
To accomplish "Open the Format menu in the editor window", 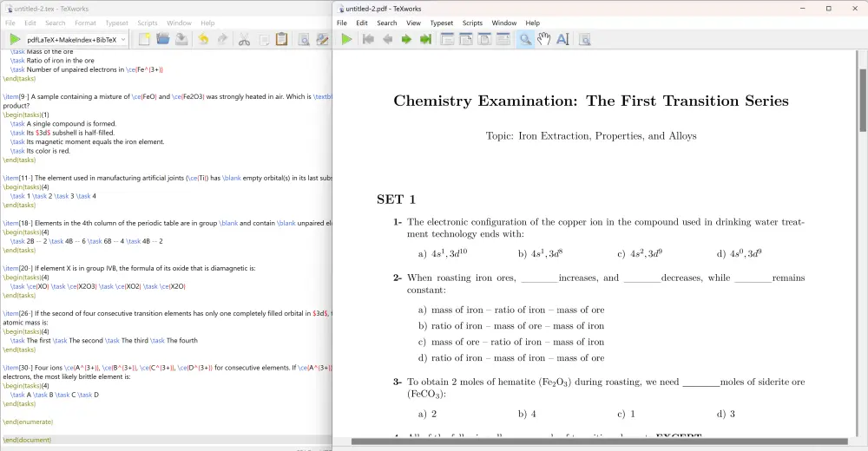I will 85,23.
